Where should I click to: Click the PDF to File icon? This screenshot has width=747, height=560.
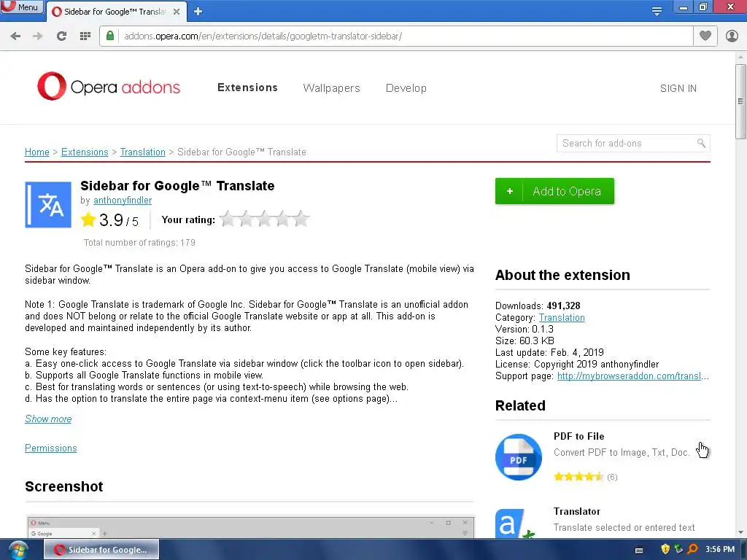519,457
